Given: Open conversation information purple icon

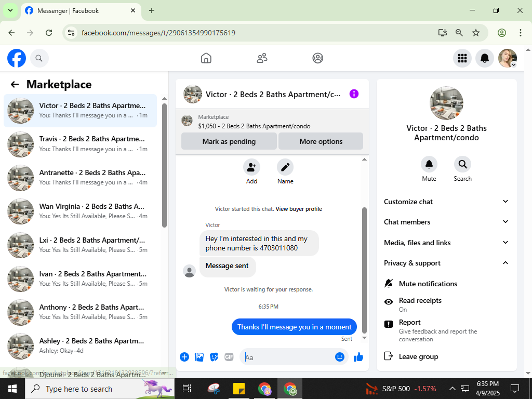Looking at the screenshot, I should click(354, 94).
